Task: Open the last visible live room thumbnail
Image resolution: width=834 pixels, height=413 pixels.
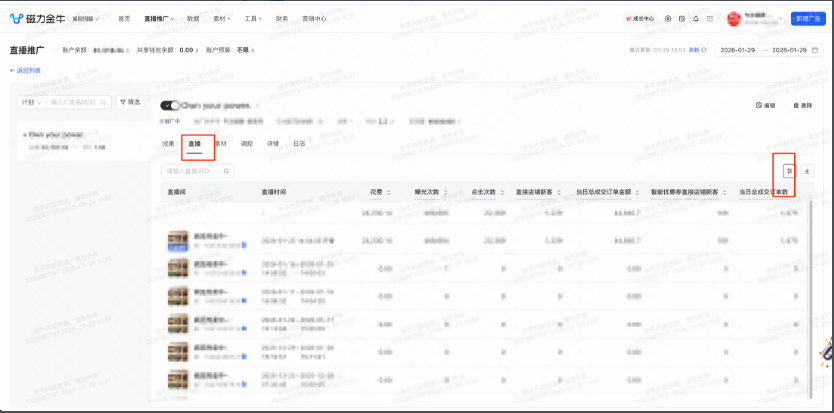Action: click(178, 380)
